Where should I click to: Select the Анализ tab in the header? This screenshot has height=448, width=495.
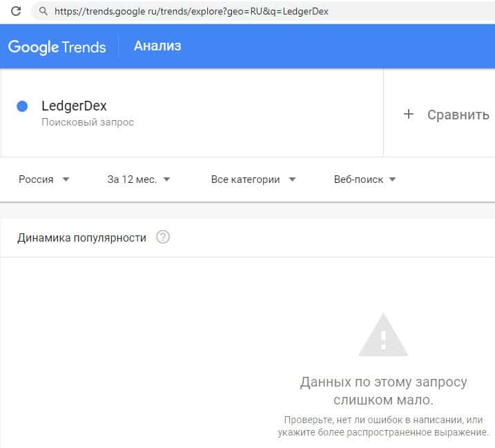pos(157,46)
